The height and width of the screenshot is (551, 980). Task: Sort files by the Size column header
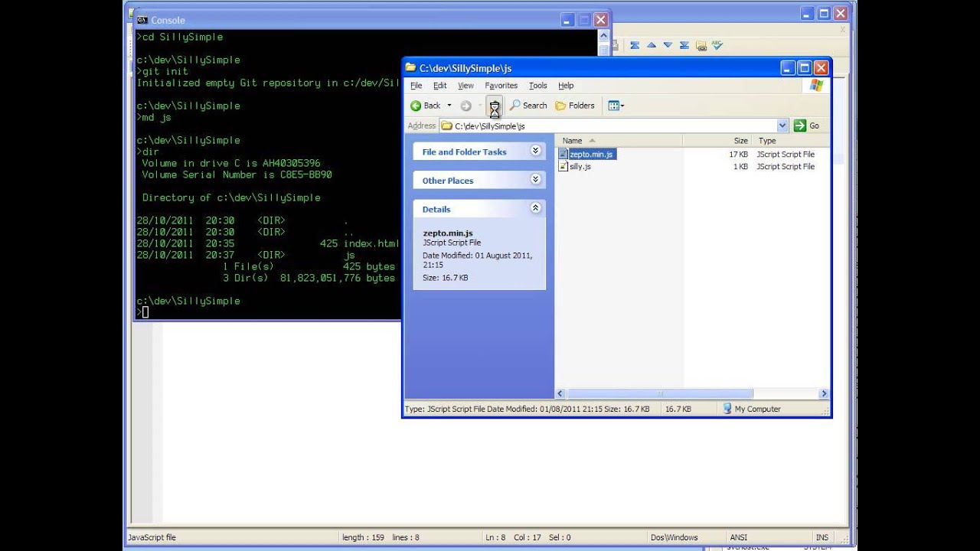(x=717, y=141)
